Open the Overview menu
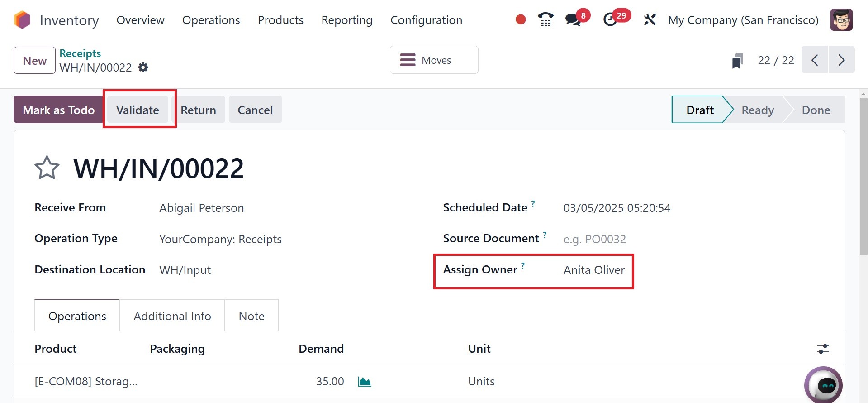The height and width of the screenshot is (403, 868). pos(140,20)
